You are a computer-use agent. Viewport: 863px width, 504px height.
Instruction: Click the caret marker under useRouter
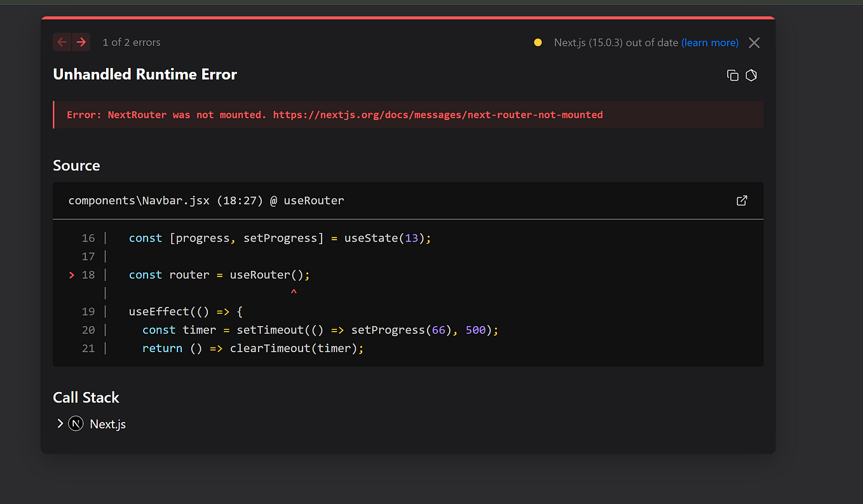click(x=294, y=291)
